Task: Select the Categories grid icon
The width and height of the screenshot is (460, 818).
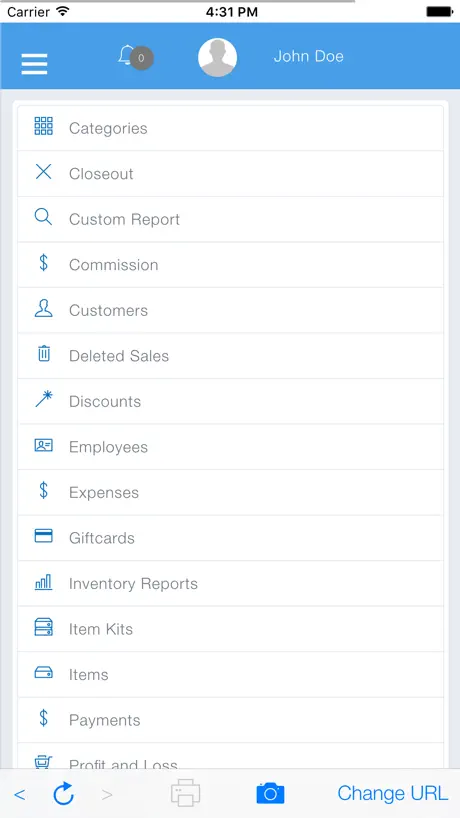Action: [43, 126]
